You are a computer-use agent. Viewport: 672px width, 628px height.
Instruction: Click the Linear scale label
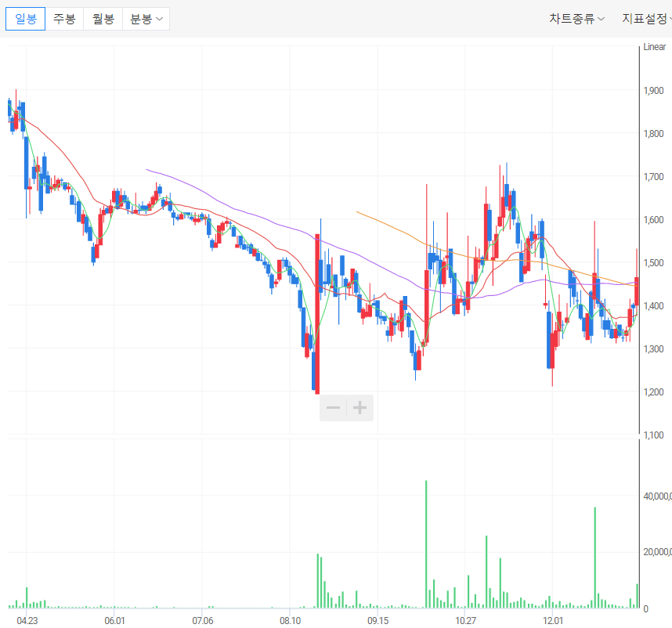pos(655,47)
